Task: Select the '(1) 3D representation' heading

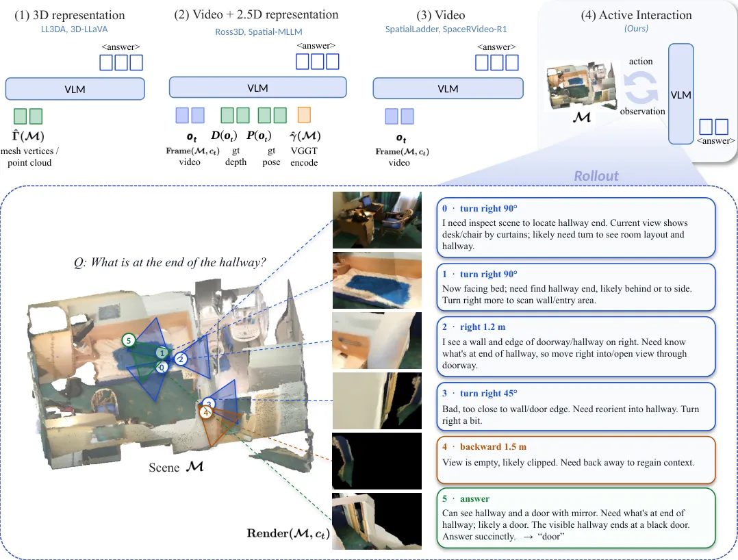Action: click(70, 15)
